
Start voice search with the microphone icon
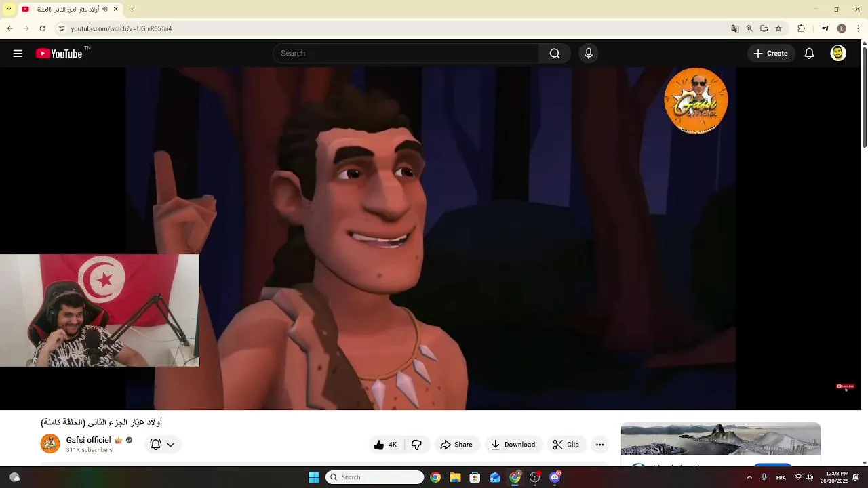[589, 54]
